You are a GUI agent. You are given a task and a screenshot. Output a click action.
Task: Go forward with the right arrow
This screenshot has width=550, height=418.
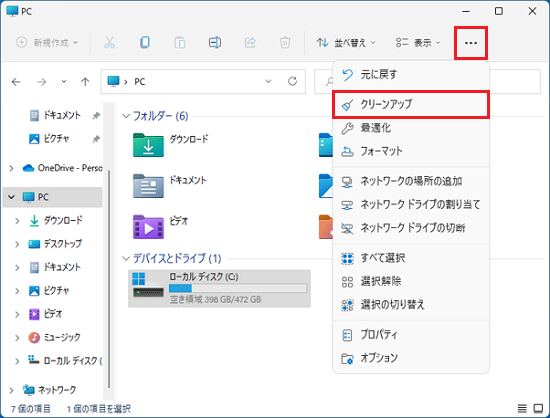pyautogui.click(x=42, y=82)
